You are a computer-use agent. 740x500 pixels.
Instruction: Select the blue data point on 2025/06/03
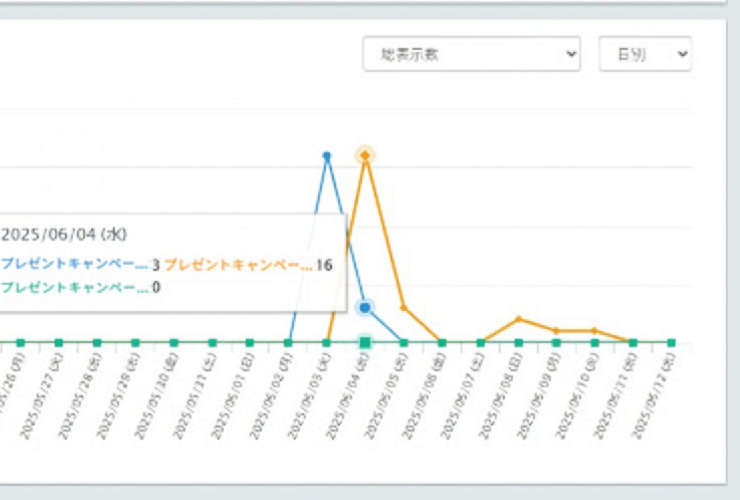click(327, 155)
